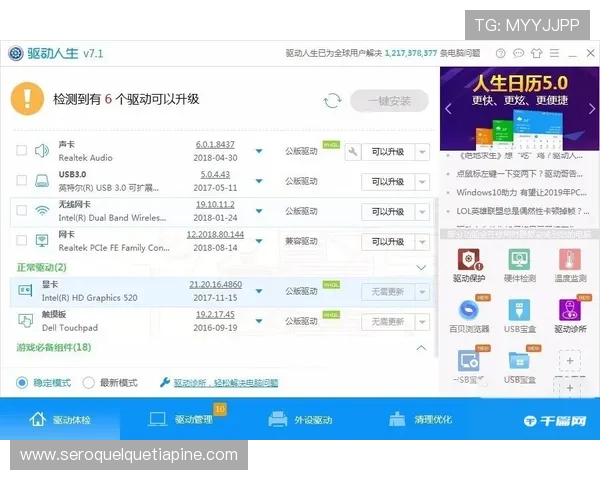This screenshot has width=600, height=480.
Task: Show next banner with right arrow
Action: pos(592,109)
